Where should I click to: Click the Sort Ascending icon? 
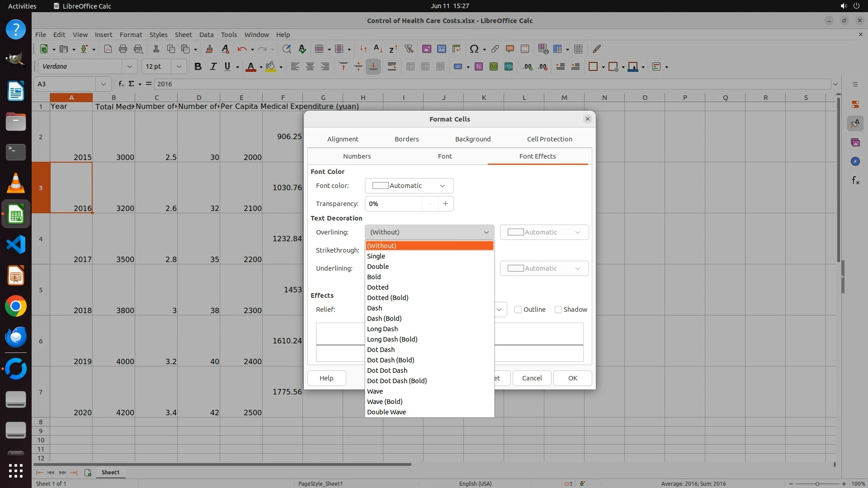pyautogui.click(x=378, y=49)
